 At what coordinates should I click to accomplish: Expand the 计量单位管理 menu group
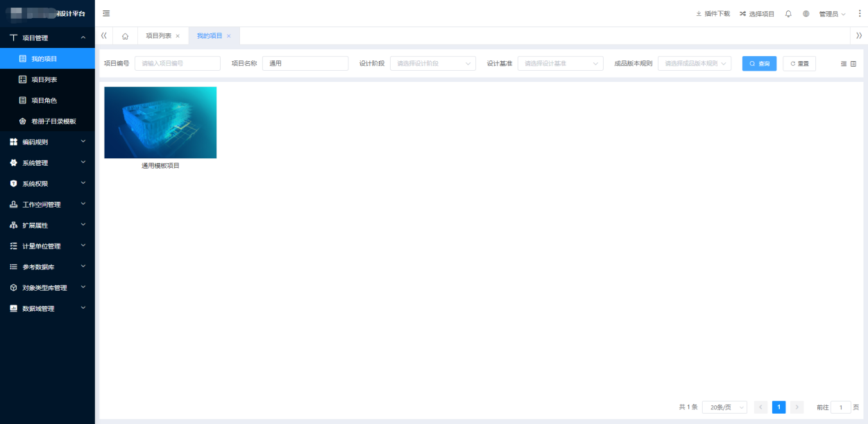click(47, 246)
